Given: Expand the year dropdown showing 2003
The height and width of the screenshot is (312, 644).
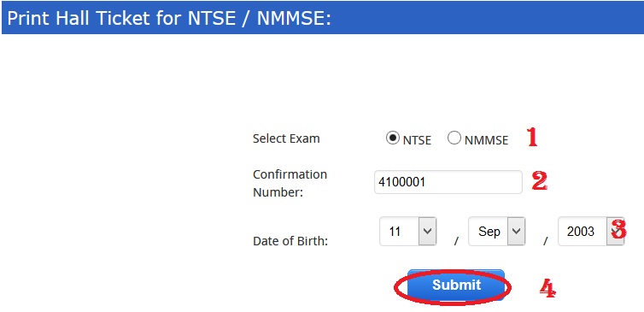Looking at the screenshot, I should pos(590,232).
